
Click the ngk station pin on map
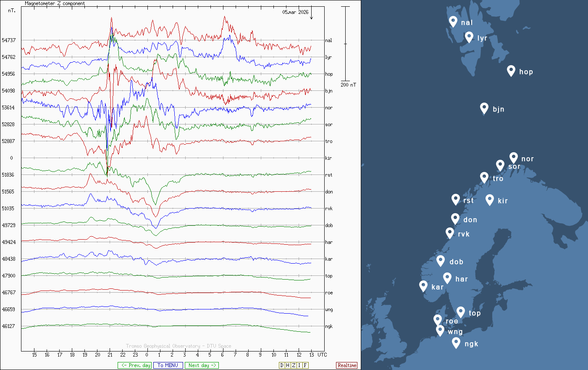click(456, 343)
